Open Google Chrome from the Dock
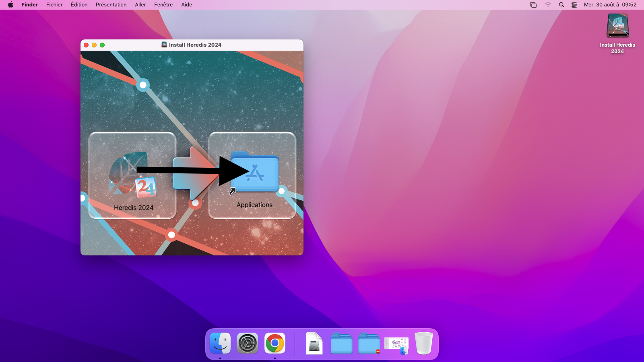The height and width of the screenshot is (362, 644). [x=275, y=343]
